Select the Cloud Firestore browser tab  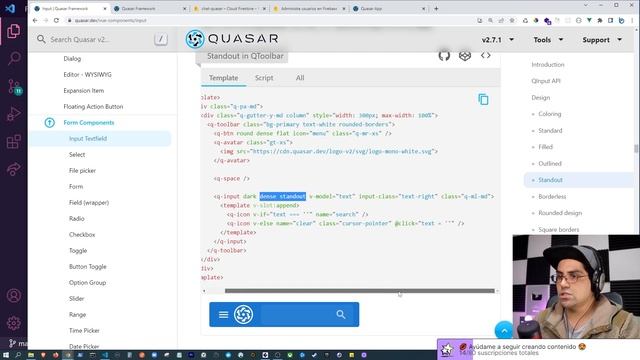click(229, 8)
